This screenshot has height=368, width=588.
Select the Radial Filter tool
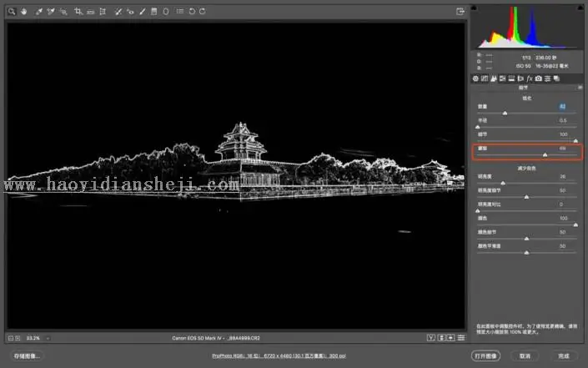(166, 12)
